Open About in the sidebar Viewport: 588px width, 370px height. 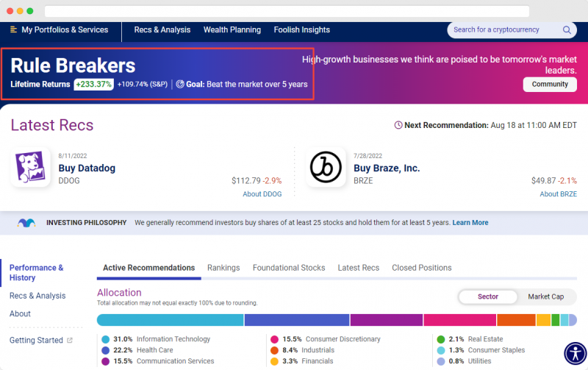(x=20, y=313)
